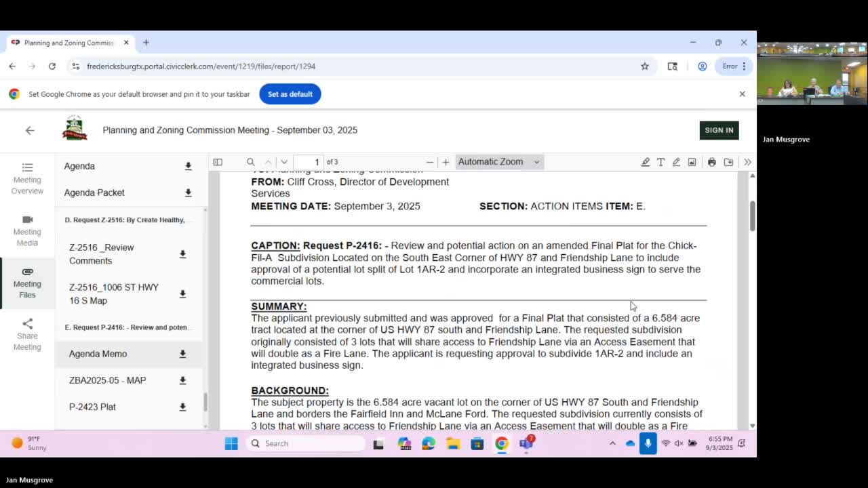The width and height of the screenshot is (868, 488).
Task: Select the draw annotation tool
Action: (676, 162)
